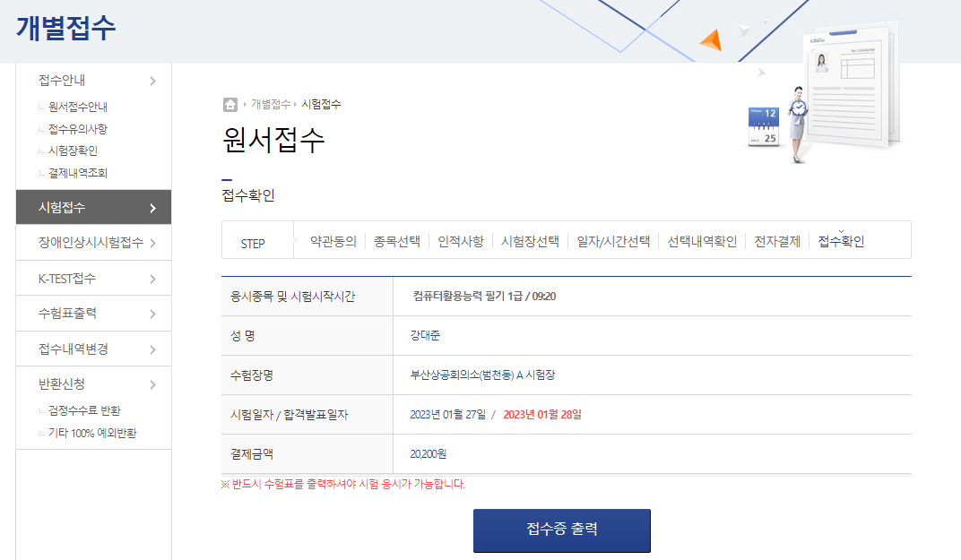Click the 원서접수 heading

pos(273,140)
